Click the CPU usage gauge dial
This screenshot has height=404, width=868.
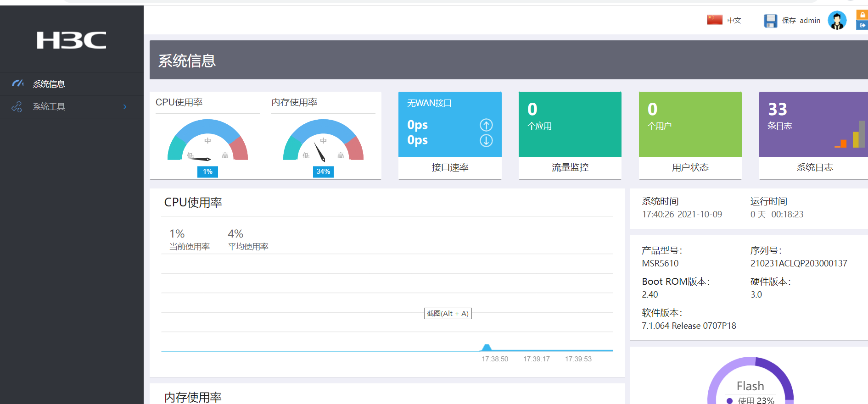(x=207, y=140)
